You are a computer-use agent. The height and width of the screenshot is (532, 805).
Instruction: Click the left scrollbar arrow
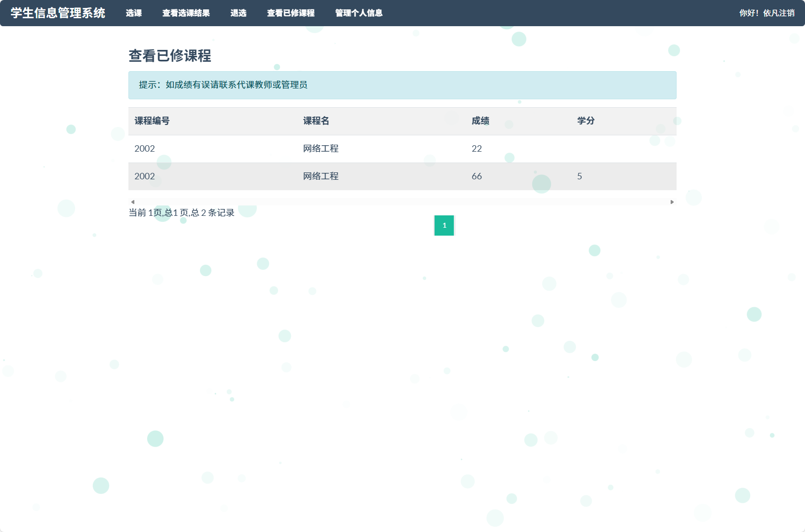click(x=132, y=202)
